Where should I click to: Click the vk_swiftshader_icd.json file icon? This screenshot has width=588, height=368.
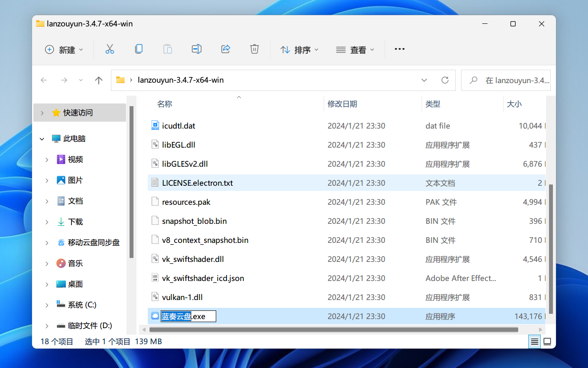tap(155, 278)
